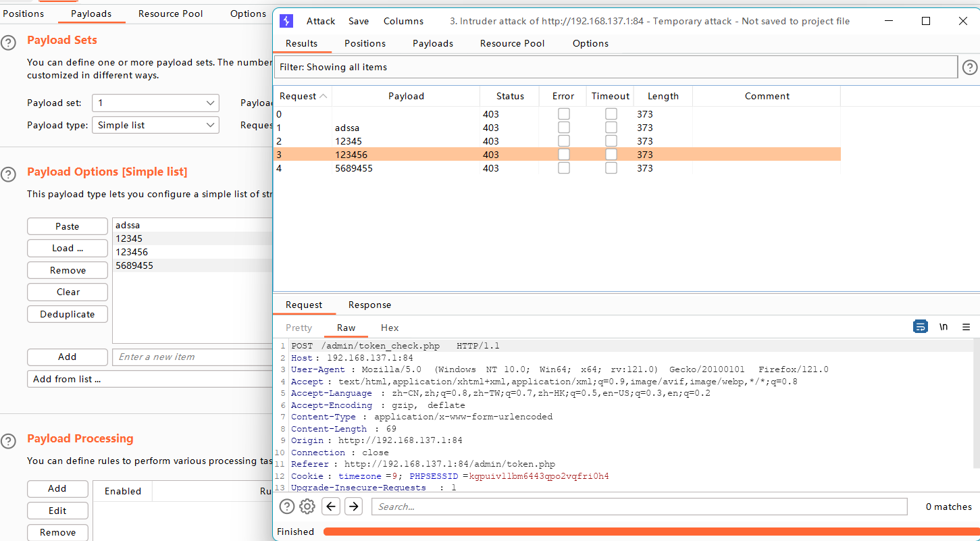The image size is (980, 541).
Task: Toggle the word wrap icon in request viewer
Action: tap(920, 327)
